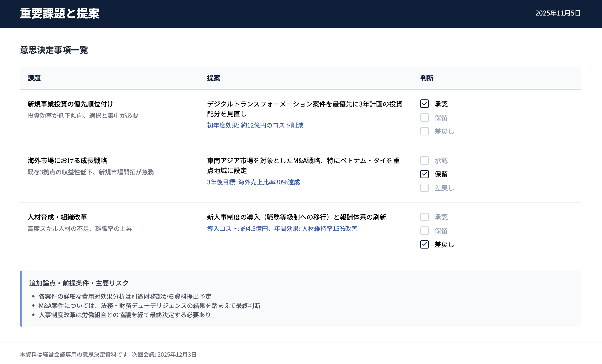The height and width of the screenshot is (364, 602).
Task: Select the 意思決定事項一覧 heading
Action: coord(53,50)
